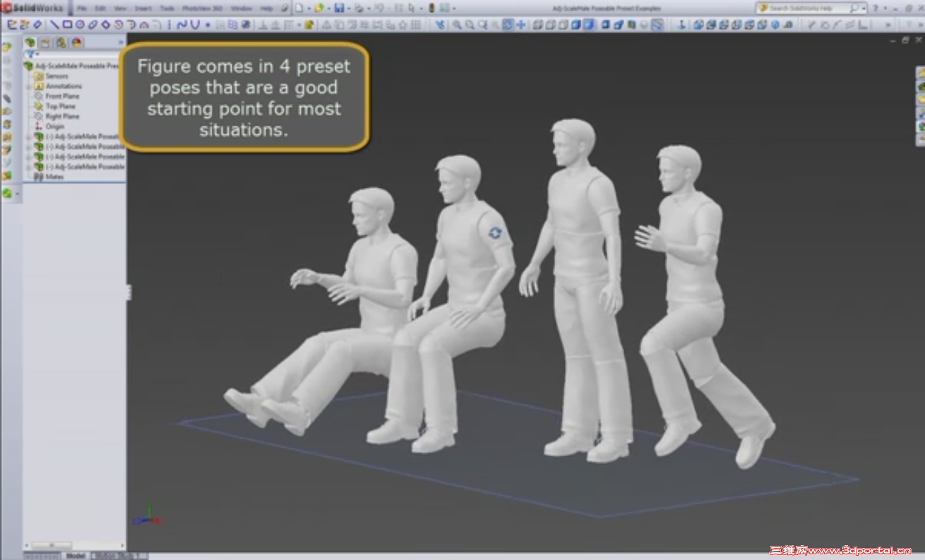This screenshot has width=925, height=560.
Task: Click the Undo arrow icon
Action: click(x=379, y=8)
